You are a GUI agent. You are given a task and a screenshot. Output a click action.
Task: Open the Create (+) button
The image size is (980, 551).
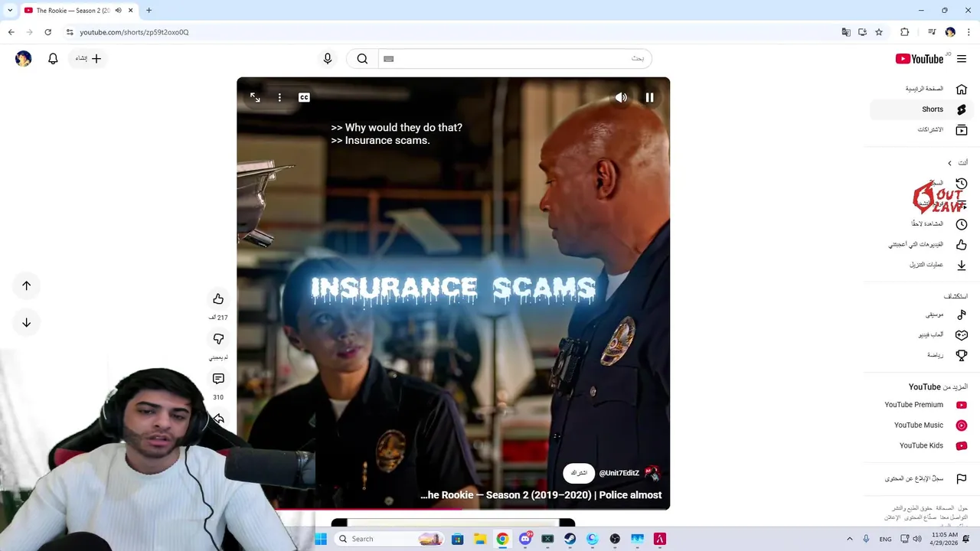(89, 58)
